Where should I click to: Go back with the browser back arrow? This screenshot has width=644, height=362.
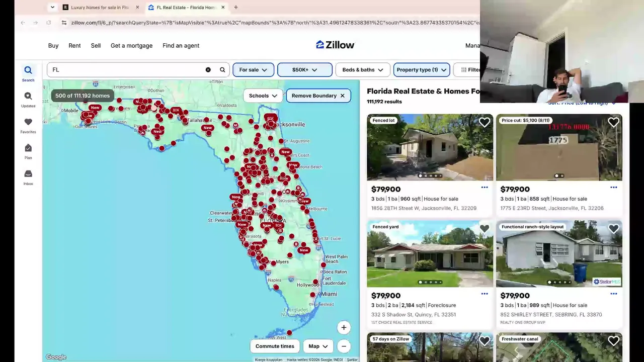click(23, 23)
